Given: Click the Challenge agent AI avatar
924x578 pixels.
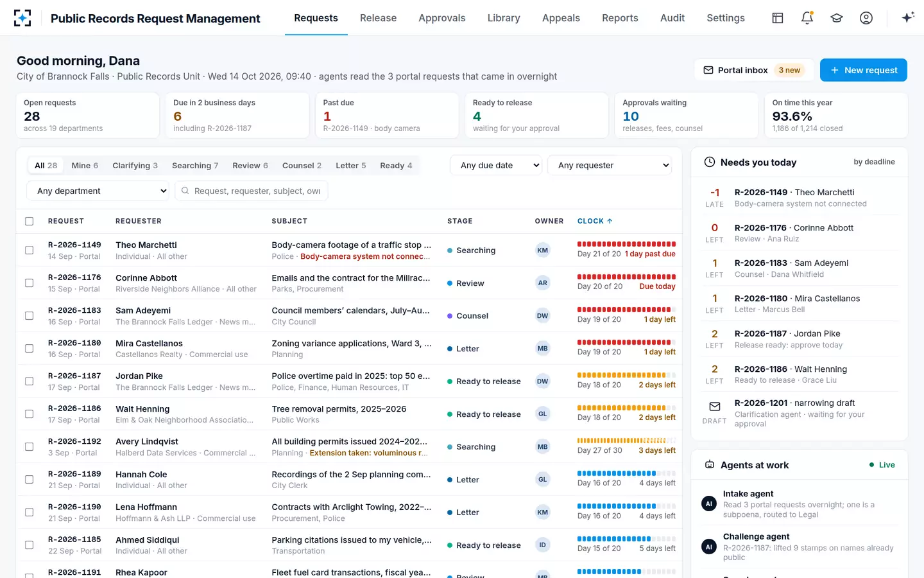Looking at the screenshot, I should 709,547.
